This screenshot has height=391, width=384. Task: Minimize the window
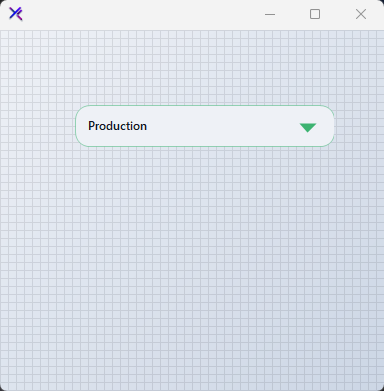point(270,14)
